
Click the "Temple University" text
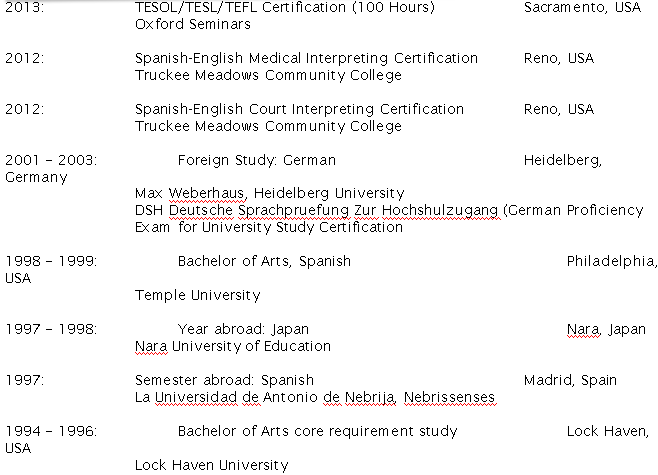(198, 295)
